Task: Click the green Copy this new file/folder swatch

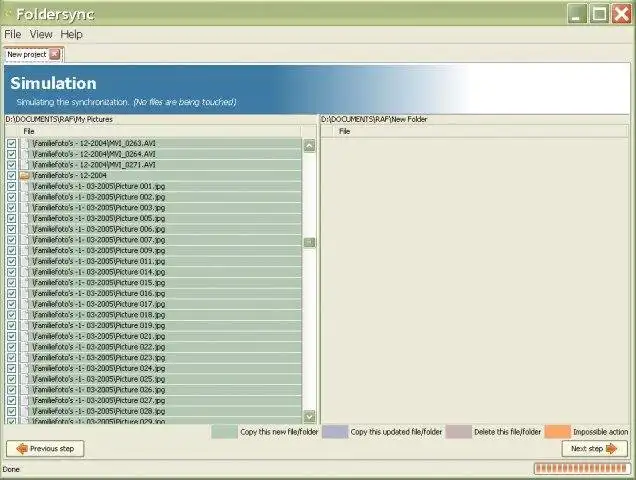Action: (x=224, y=432)
